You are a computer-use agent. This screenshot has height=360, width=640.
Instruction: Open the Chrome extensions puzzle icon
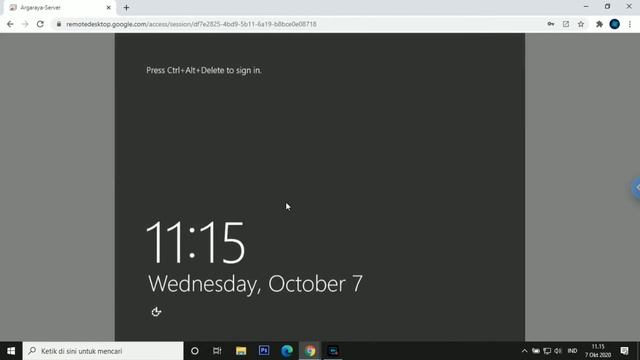coord(599,24)
